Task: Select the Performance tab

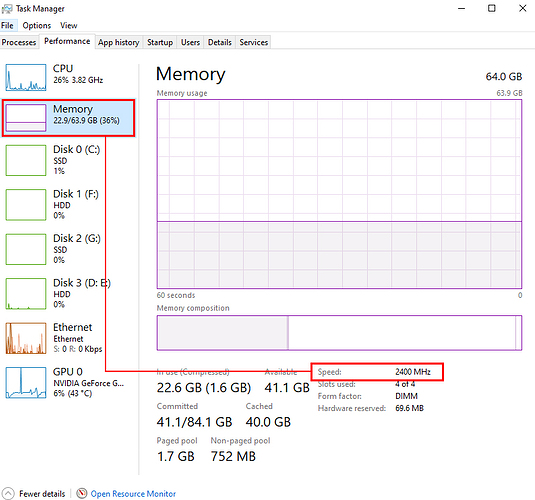Action: click(x=67, y=41)
